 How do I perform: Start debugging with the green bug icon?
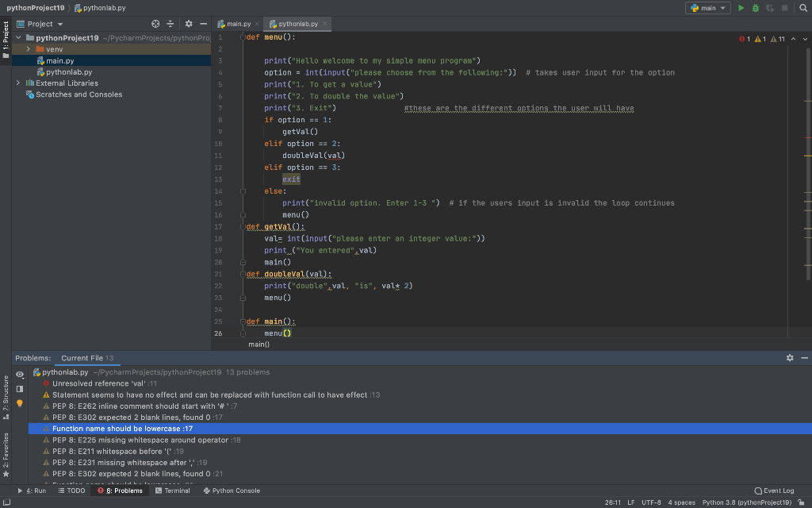754,8
